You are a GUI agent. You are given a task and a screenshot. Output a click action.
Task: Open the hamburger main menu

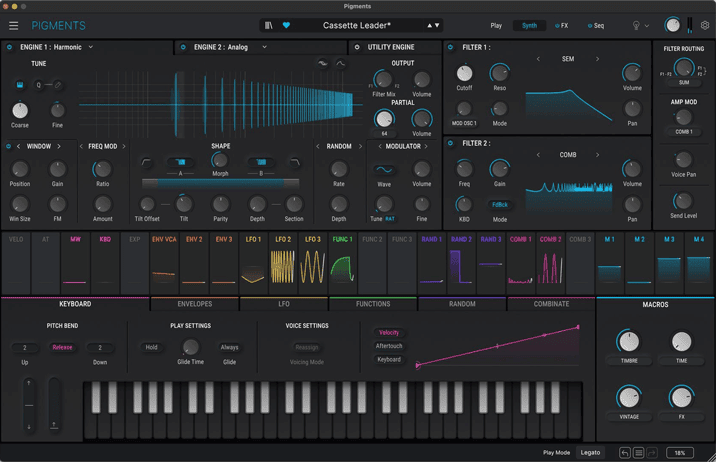click(14, 26)
